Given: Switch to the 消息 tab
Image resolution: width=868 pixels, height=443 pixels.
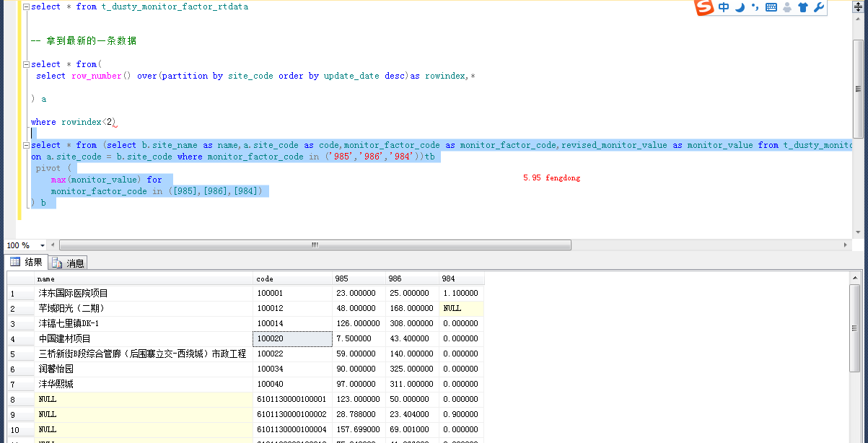Looking at the screenshot, I should [x=68, y=263].
